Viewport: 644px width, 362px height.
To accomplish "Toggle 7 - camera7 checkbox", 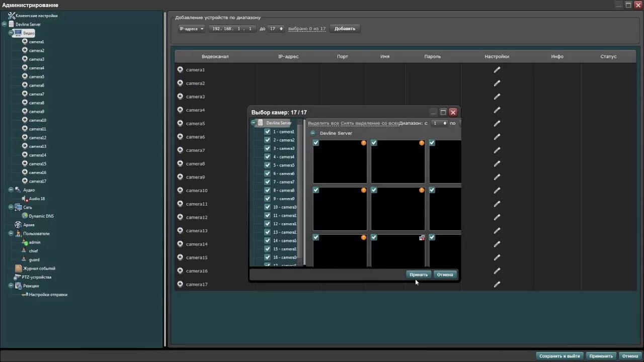I will pyautogui.click(x=267, y=182).
